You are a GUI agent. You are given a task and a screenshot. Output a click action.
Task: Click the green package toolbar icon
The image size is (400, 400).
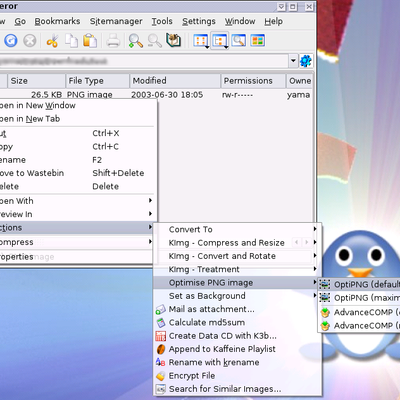(x=173, y=41)
